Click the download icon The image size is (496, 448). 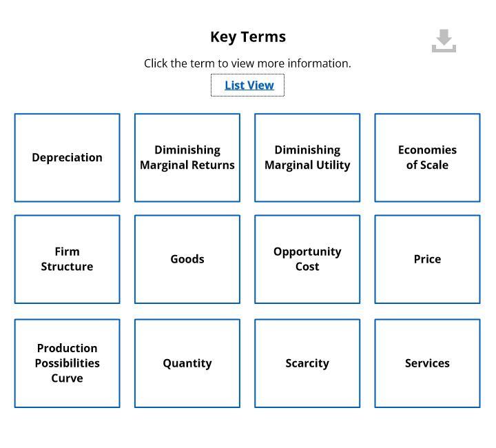(444, 41)
